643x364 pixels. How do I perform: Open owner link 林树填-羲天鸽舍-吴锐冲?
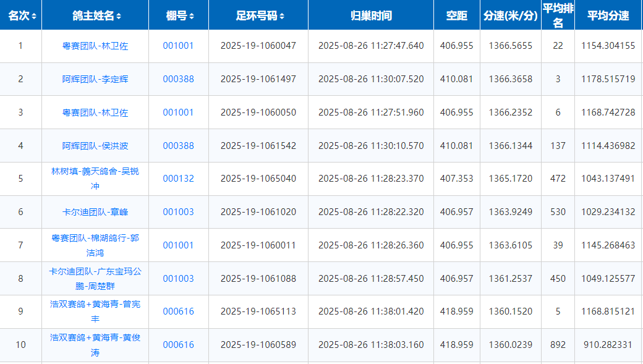(x=95, y=179)
